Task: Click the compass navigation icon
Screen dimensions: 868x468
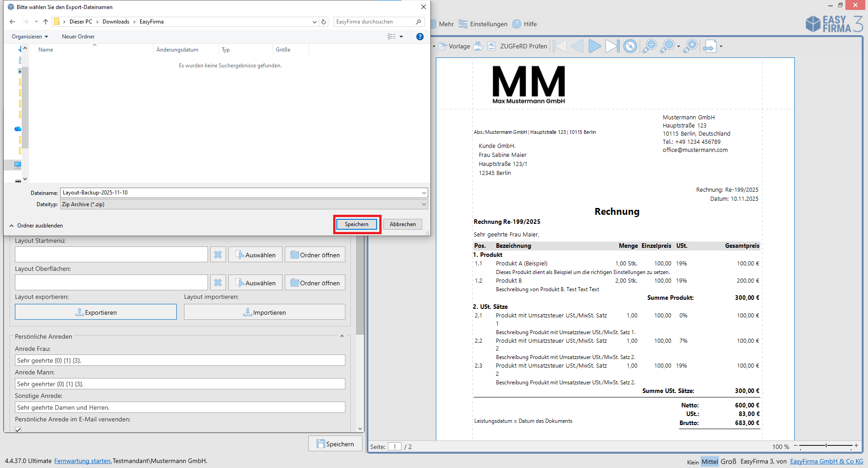Action: (630, 46)
